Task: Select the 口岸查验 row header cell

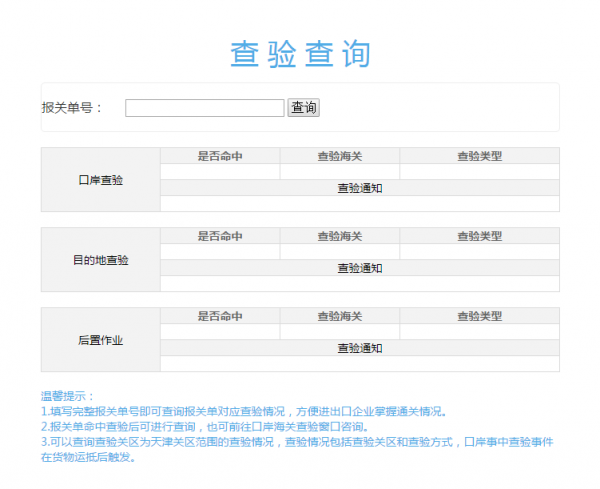Action: click(x=100, y=180)
